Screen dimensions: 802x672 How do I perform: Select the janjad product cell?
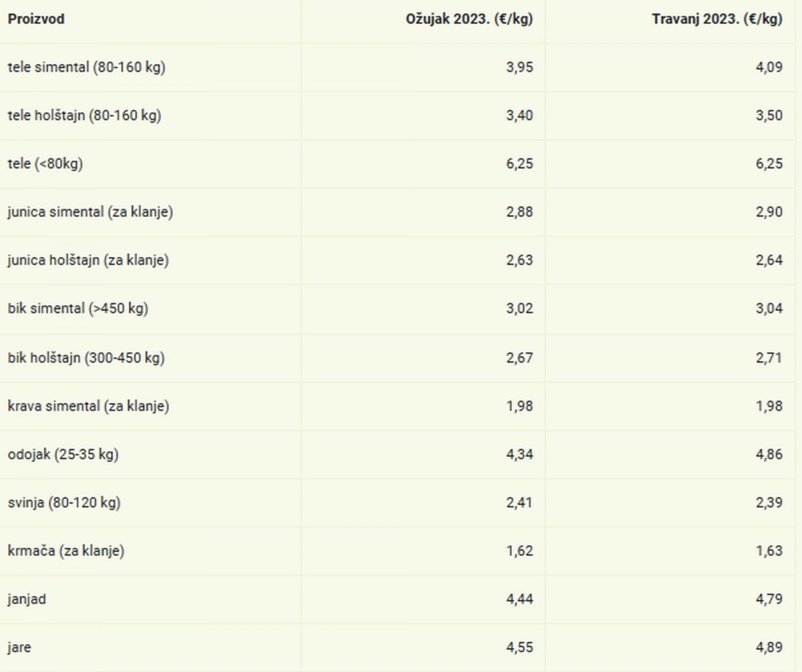(27, 599)
